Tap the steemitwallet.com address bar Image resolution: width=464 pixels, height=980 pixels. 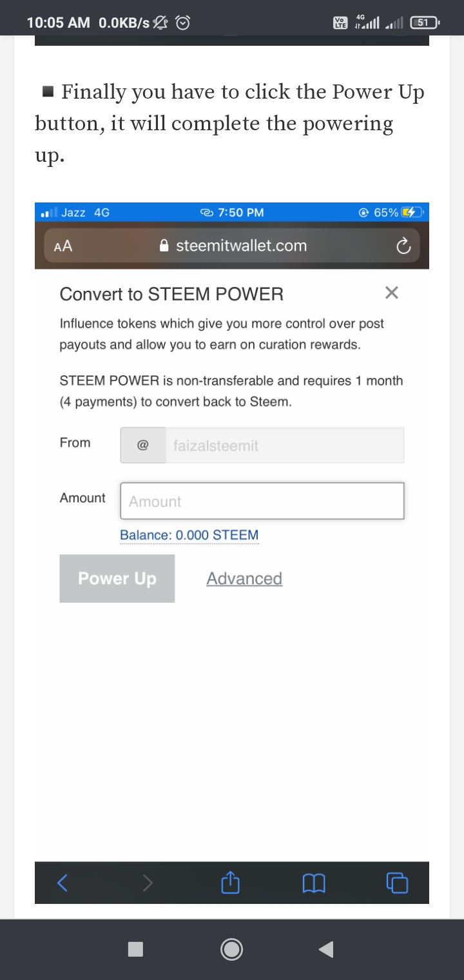tap(241, 246)
